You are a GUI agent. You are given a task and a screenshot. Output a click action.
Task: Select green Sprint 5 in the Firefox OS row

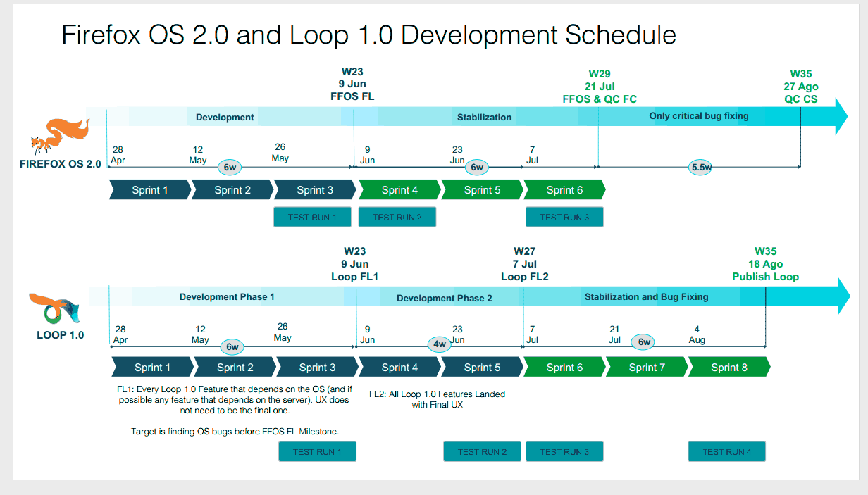[482, 190]
